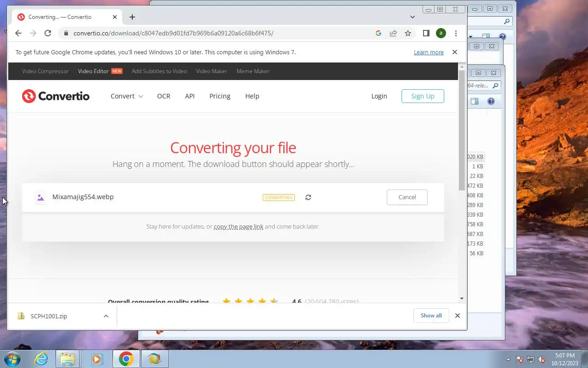The width and height of the screenshot is (588, 368).
Task: Click the muted volume tray icon
Action: (x=542, y=359)
